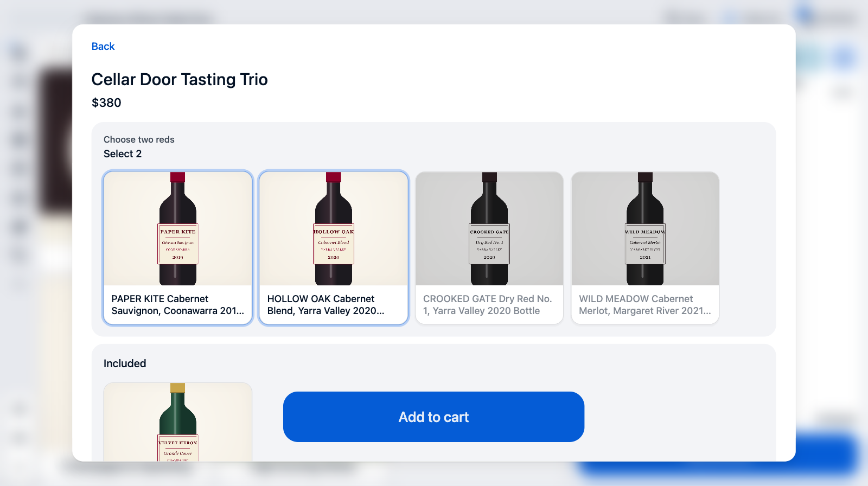
Task: Deselect the HOLLOW OAK Cabernet Blend card
Action: pyautogui.click(x=334, y=248)
